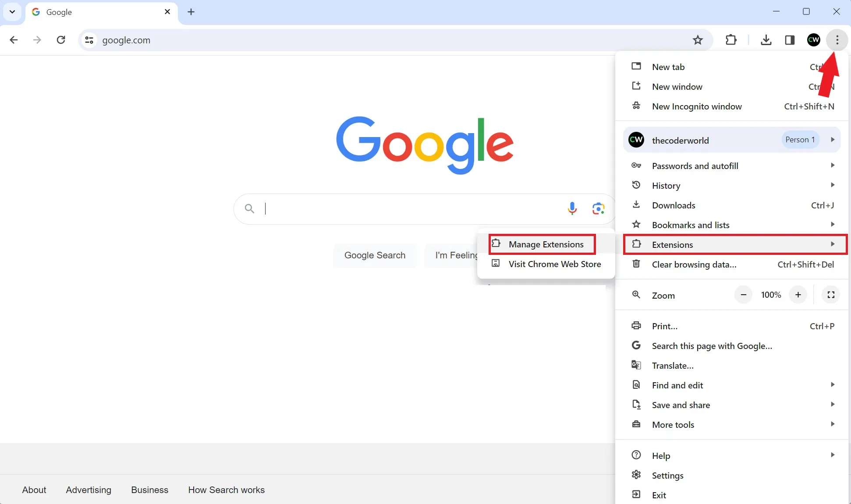This screenshot has height=504, width=851.
Task: Select Visit Chrome Web Store option
Action: pos(554,264)
